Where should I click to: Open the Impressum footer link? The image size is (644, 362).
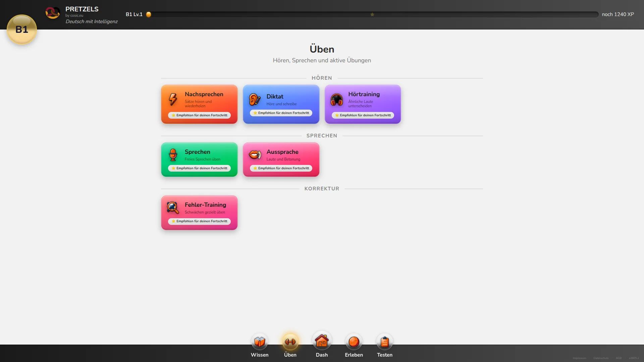(x=579, y=358)
